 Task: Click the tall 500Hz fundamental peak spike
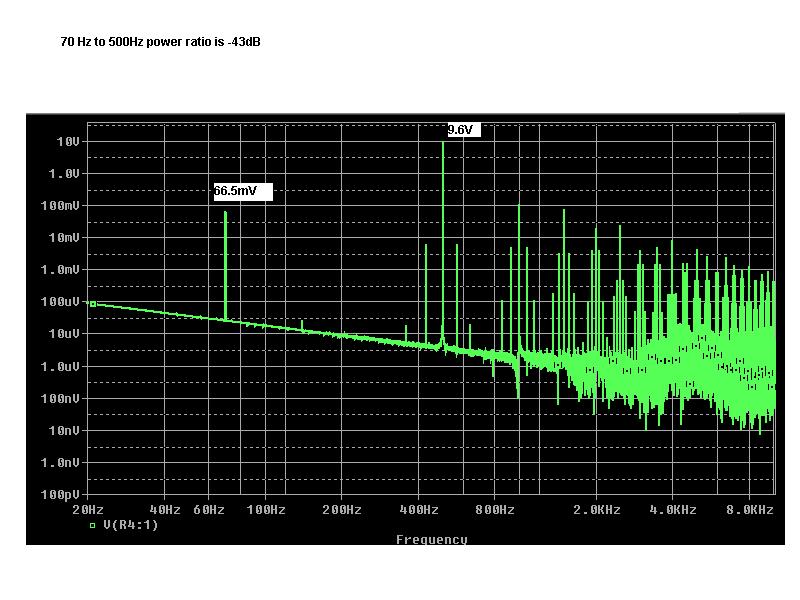tap(443, 245)
